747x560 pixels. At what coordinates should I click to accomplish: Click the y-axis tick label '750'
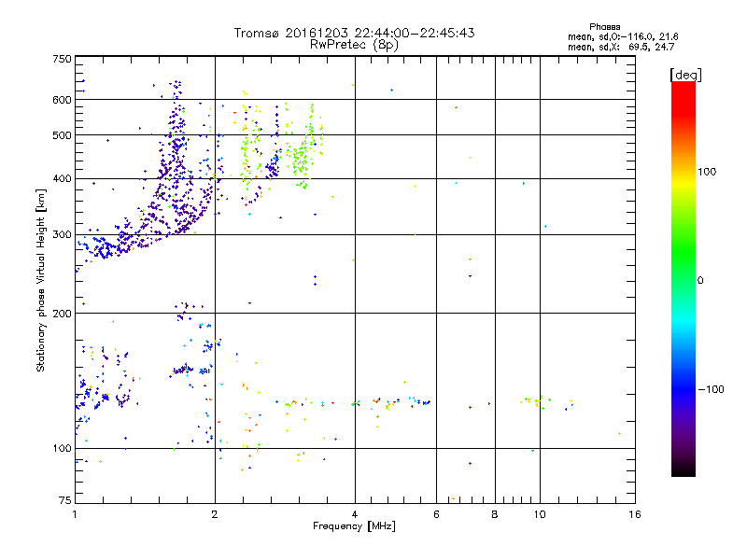pos(62,59)
